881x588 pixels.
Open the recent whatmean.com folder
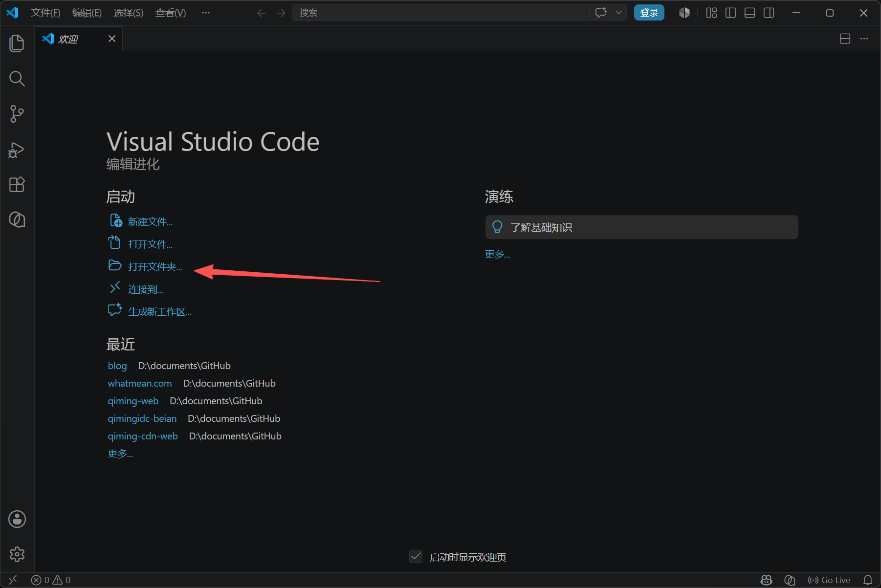(140, 383)
